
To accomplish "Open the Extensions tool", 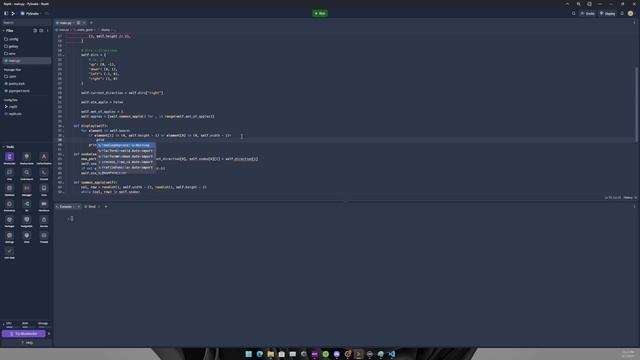I will [x=9, y=206].
